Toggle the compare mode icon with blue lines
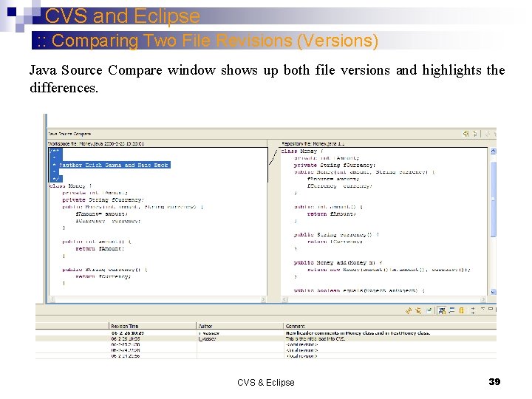532x399 pixels. pos(451,310)
